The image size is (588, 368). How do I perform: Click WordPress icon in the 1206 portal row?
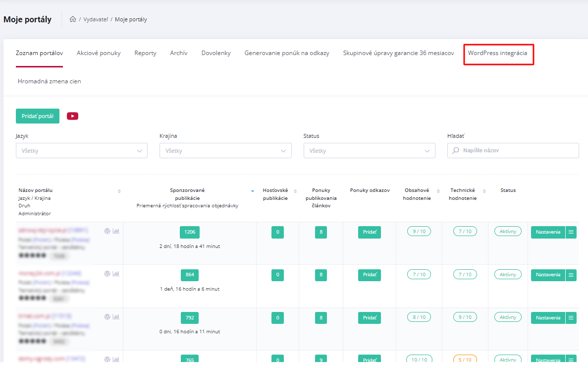click(x=107, y=231)
